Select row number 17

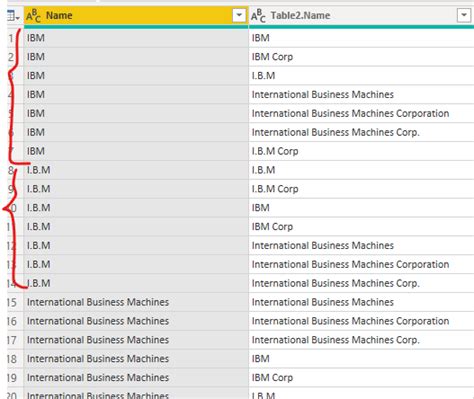pyautogui.click(x=12, y=340)
